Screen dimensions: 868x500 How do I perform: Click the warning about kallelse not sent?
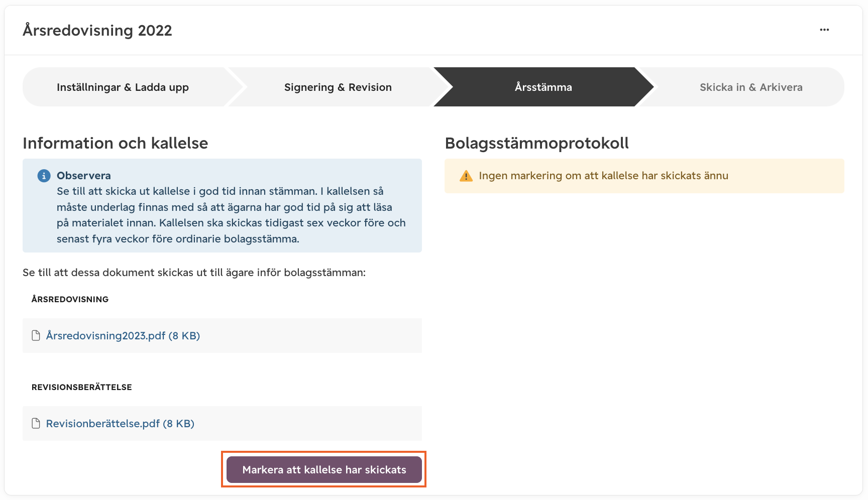[603, 176]
